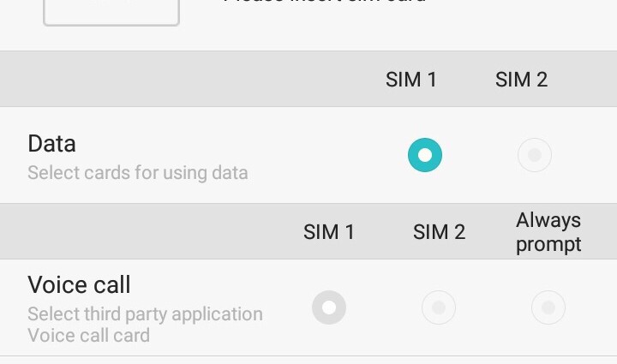Image resolution: width=617 pixels, height=364 pixels.
Task: Choose SIM 2 radio for Voice call
Action: click(x=439, y=307)
